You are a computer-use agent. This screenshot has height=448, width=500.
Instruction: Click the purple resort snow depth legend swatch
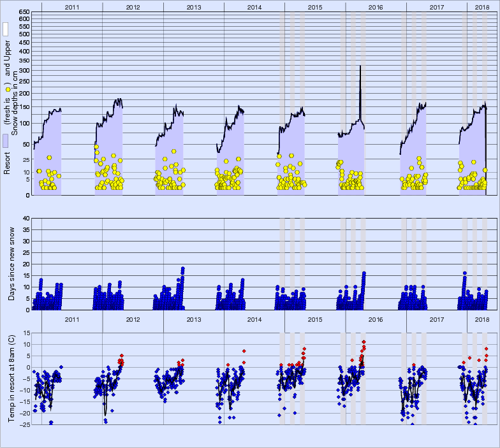(x=6, y=141)
